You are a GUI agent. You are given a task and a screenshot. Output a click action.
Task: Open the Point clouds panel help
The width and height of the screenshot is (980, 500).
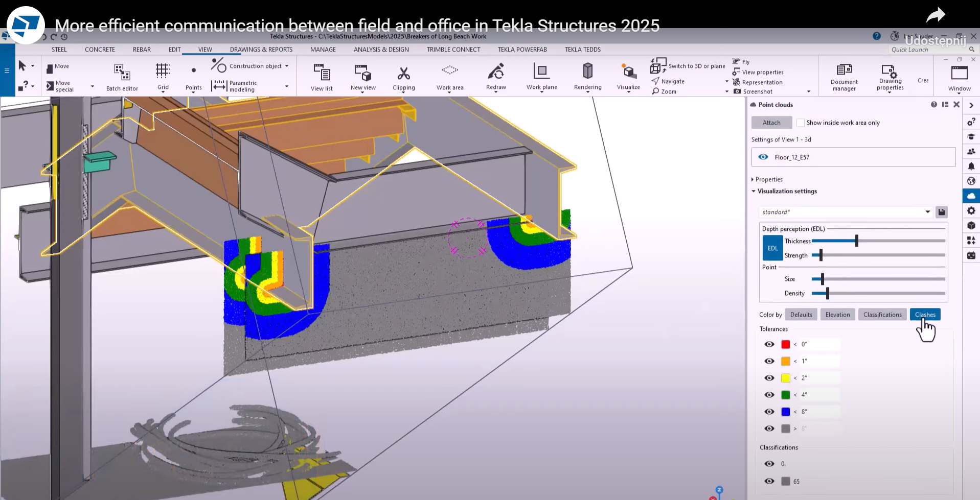pos(934,105)
